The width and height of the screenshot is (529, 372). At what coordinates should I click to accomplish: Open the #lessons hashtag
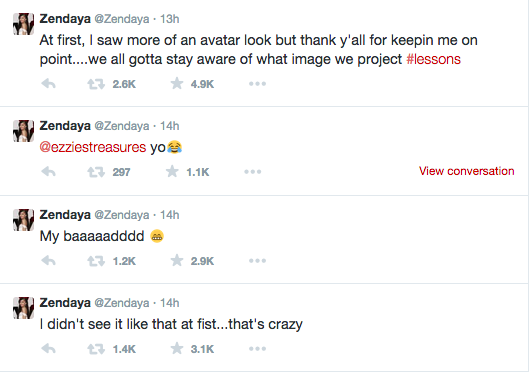coord(434,59)
